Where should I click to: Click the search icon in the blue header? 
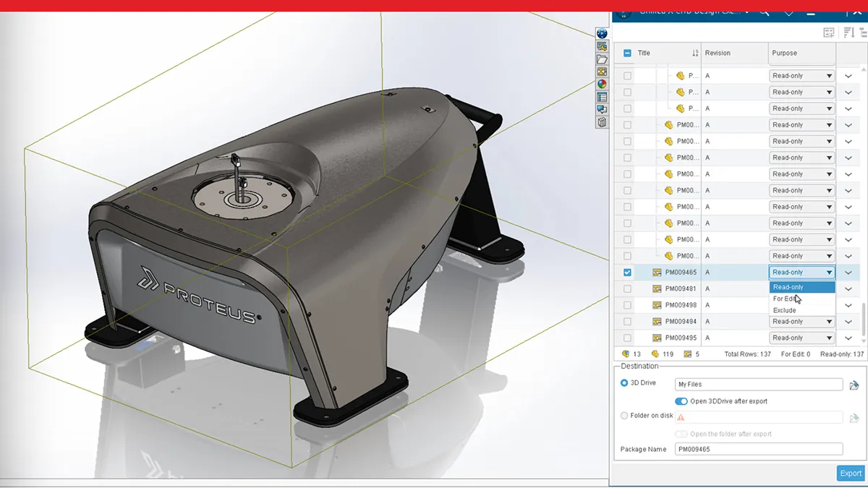coord(764,12)
